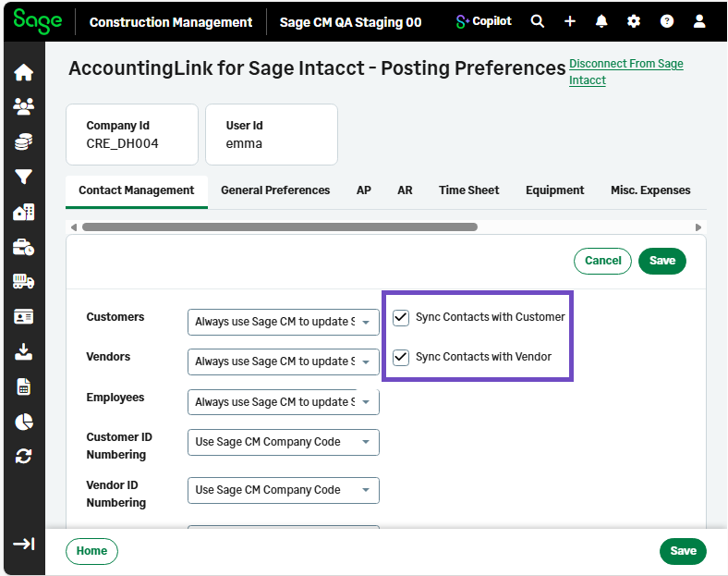Click the Home icon in sidebar

[23, 73]
